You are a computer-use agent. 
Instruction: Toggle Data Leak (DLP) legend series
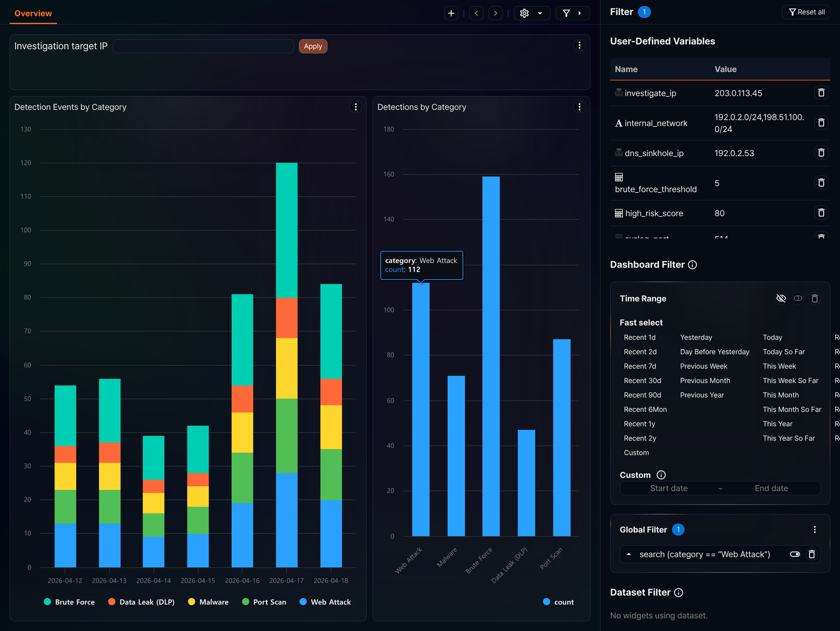(141, 602)
